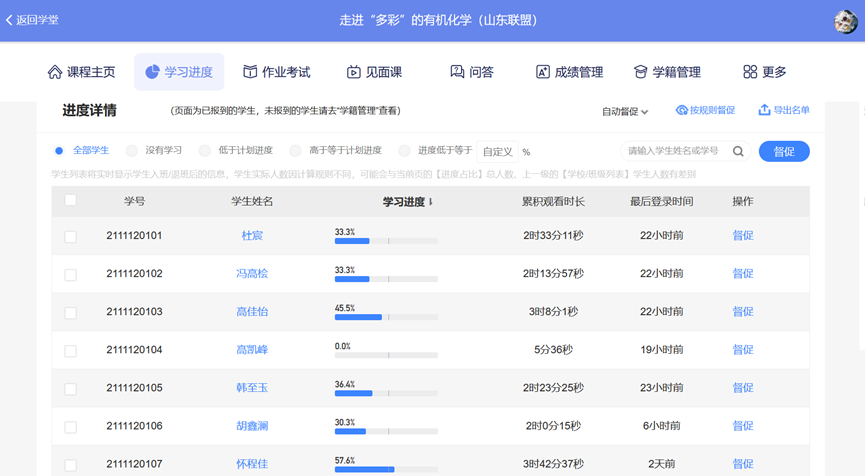
Task: Switch to the 作业考试 tab
Action: [276, 72]
